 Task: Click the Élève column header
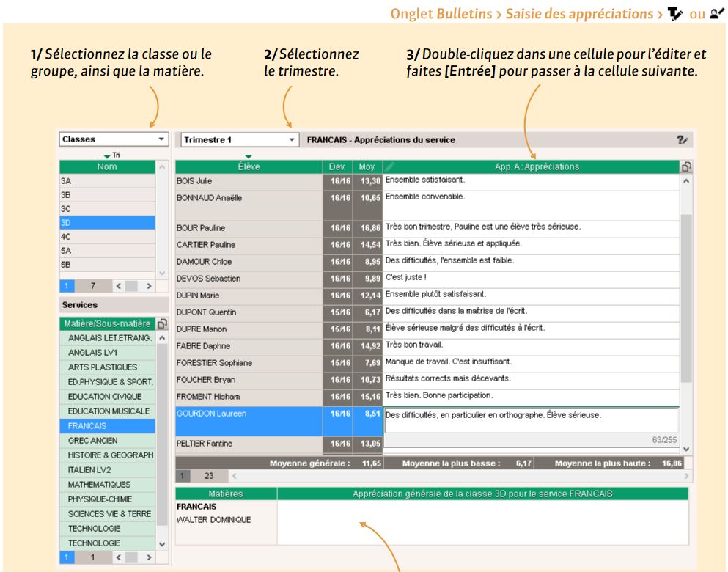(x=249, y=167)
